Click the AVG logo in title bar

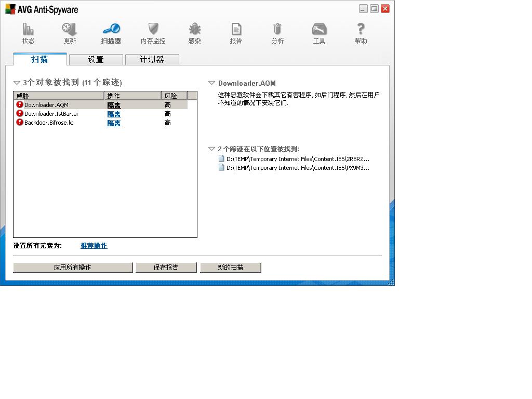click(x=10, y=9)
